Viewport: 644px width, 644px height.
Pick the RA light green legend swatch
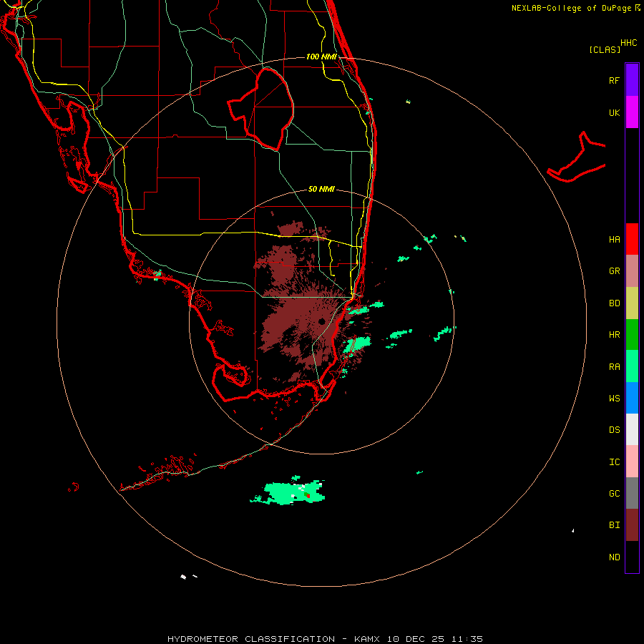coord(632,366)
